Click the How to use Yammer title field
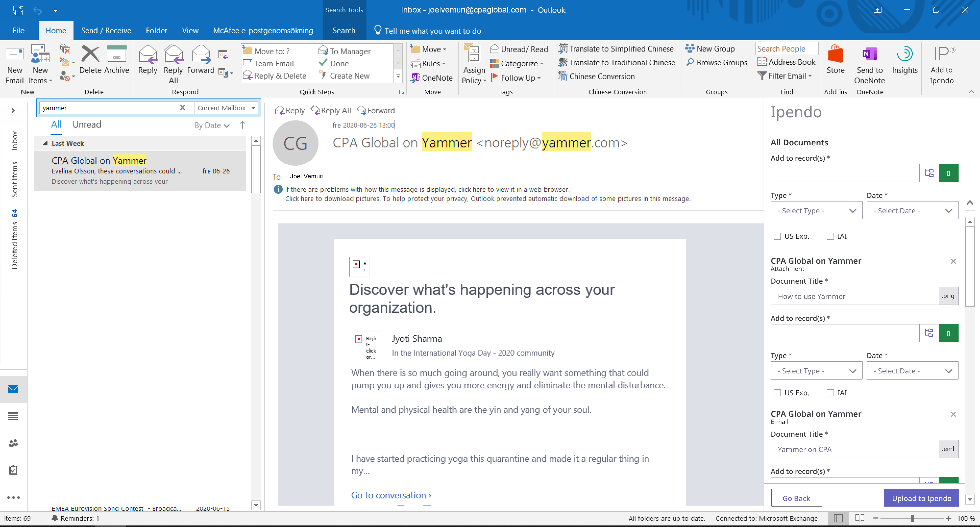This screenshot has width=980, height=527. (854, 296)
